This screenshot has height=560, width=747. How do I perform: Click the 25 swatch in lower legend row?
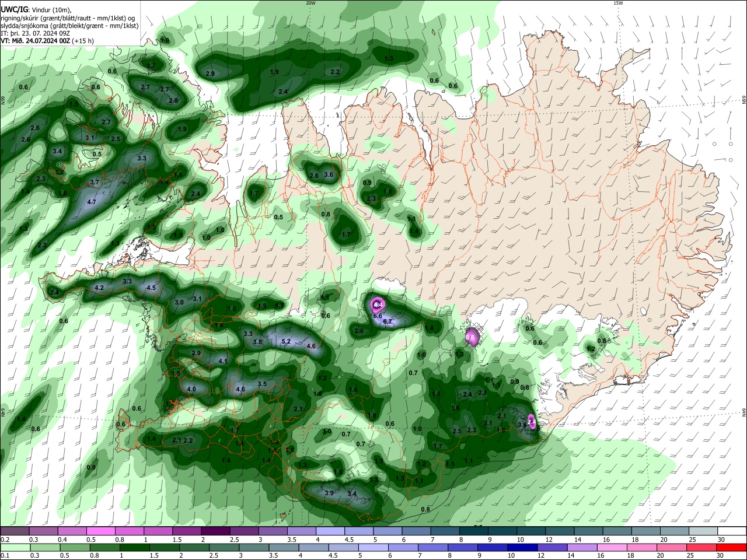tap(702, 548)
